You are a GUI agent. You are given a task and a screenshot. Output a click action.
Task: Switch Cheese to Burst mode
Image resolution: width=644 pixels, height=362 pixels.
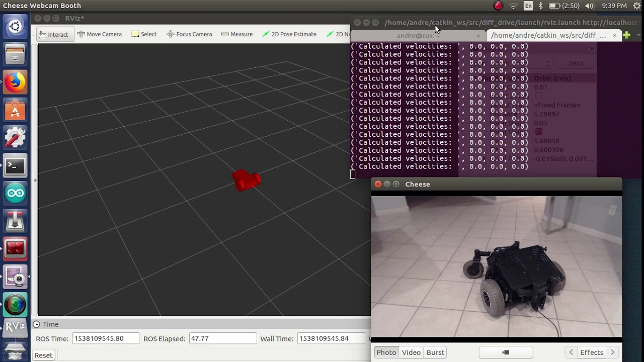click(435, 352)
